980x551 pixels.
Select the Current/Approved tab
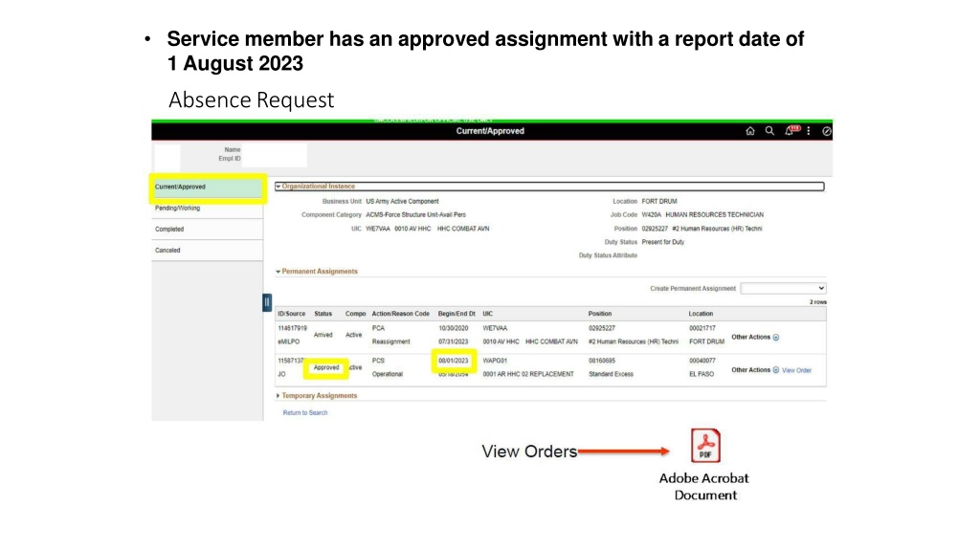pos(207,187)
